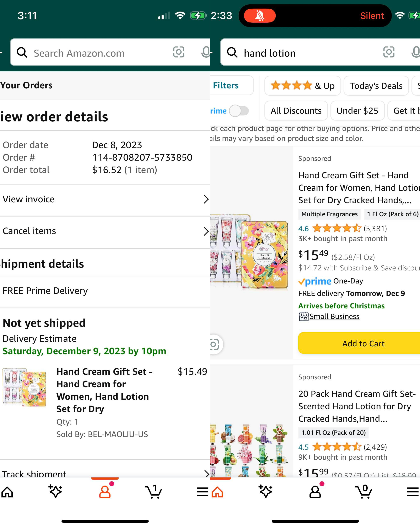Select Under $25 filter chip
Image resolution: width=420 pixels, height=525 pixels.
357,111
